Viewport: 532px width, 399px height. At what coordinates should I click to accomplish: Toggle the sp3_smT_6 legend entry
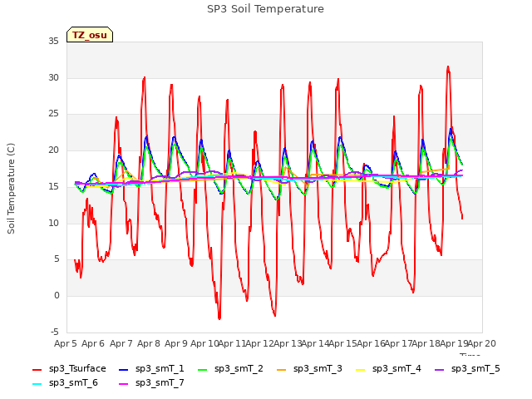tap(65, 382)
